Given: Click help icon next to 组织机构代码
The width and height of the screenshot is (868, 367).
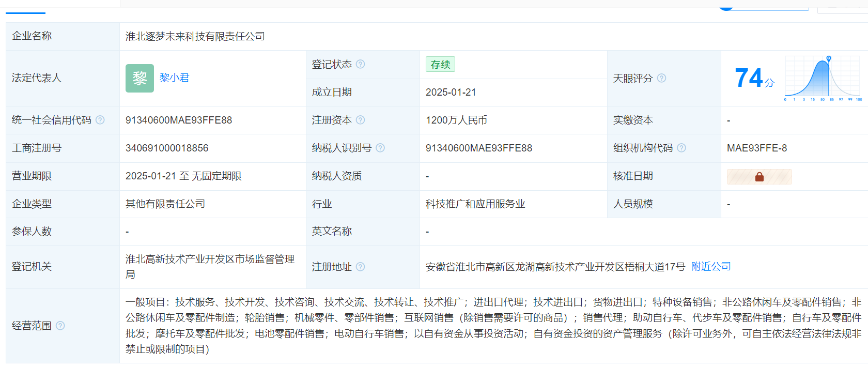Looking at the screenshot, I should tap(681, 148).
